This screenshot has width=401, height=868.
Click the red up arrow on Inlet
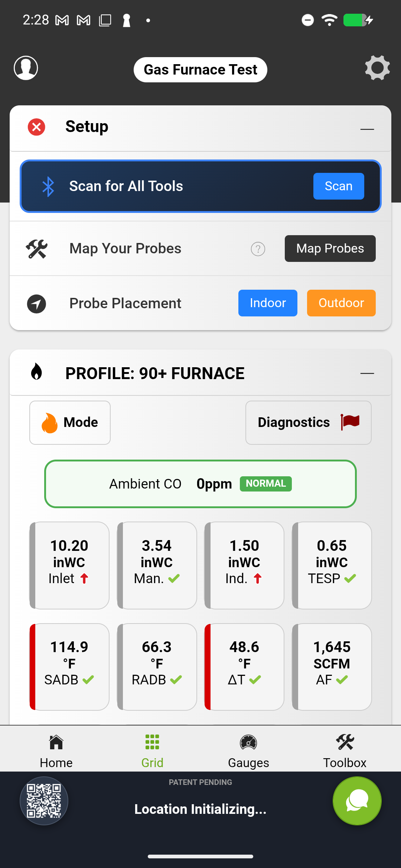[84, 578]
